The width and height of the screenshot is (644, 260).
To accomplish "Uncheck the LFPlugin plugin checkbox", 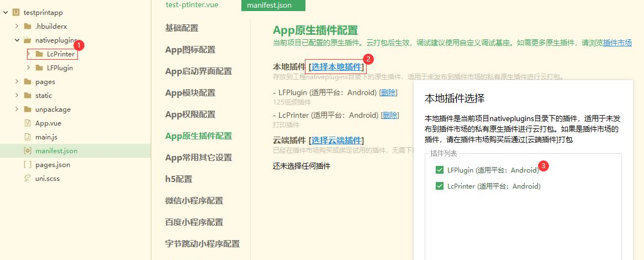I will 440,170.
